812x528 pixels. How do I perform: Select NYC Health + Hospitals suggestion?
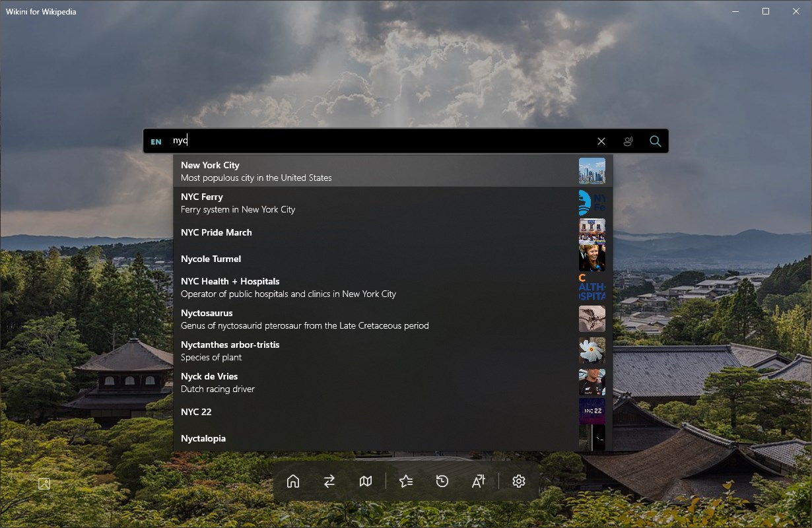click(x=393, y=287)
